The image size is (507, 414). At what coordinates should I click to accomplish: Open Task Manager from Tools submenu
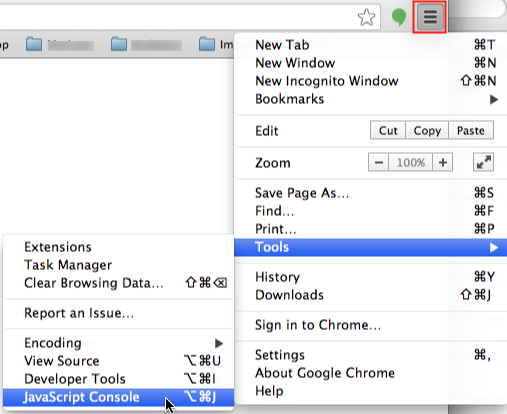118,265
